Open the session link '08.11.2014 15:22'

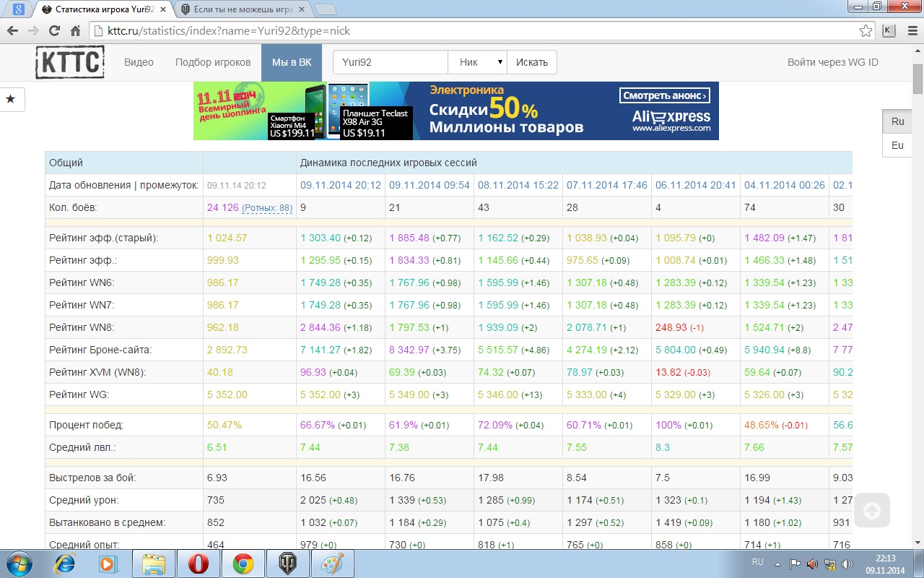tap(518, 185)
